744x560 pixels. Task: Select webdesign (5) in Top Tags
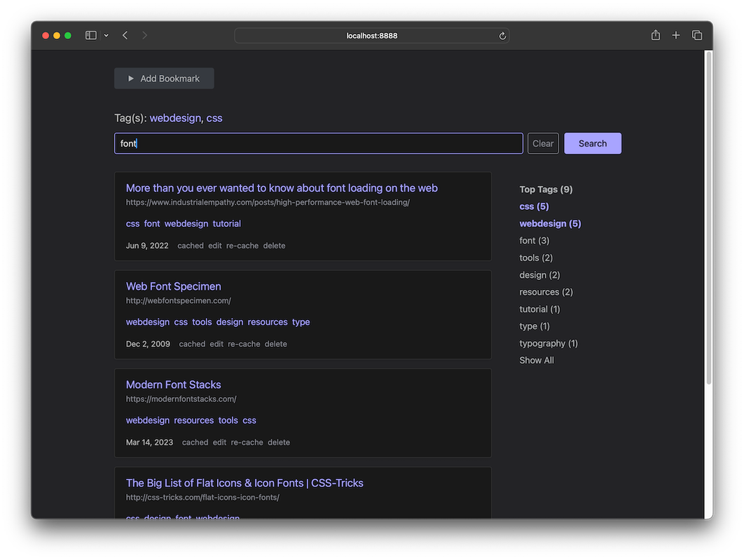[x=550, y=224]
